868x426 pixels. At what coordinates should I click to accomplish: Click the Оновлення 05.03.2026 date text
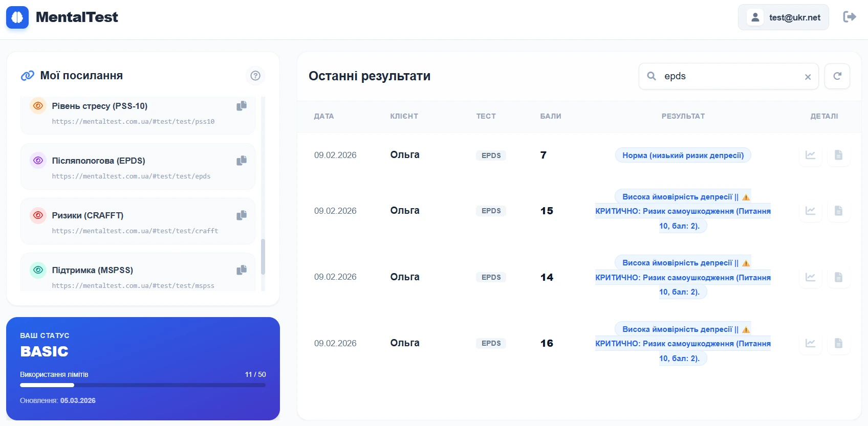click(x=58, y=400)
